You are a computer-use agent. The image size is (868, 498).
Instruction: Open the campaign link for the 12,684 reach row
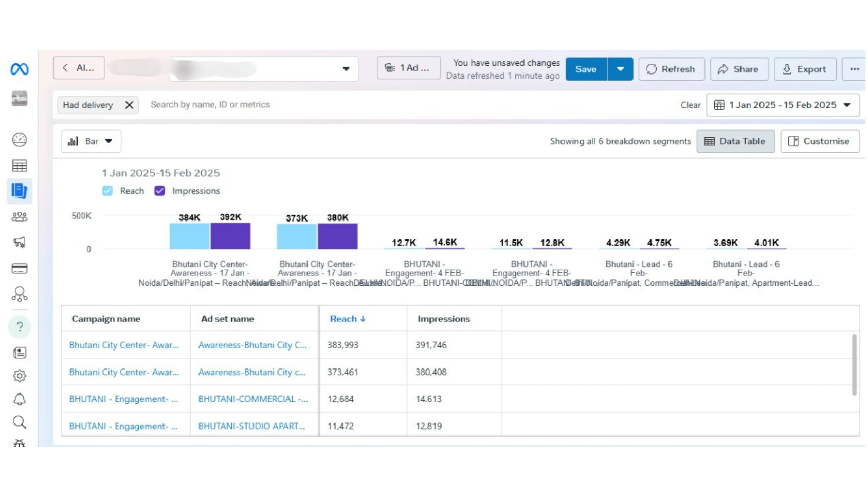[123, 399]
